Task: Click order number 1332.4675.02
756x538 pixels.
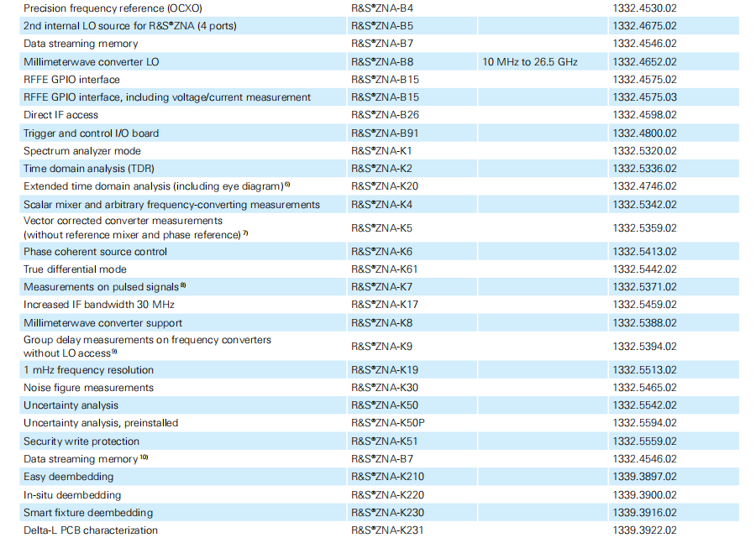Action: tap(644, 25)
